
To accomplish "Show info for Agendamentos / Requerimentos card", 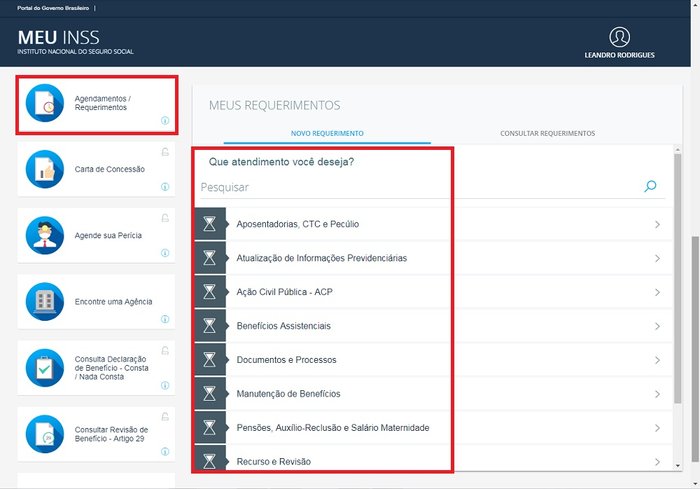I will click(165, 121).
